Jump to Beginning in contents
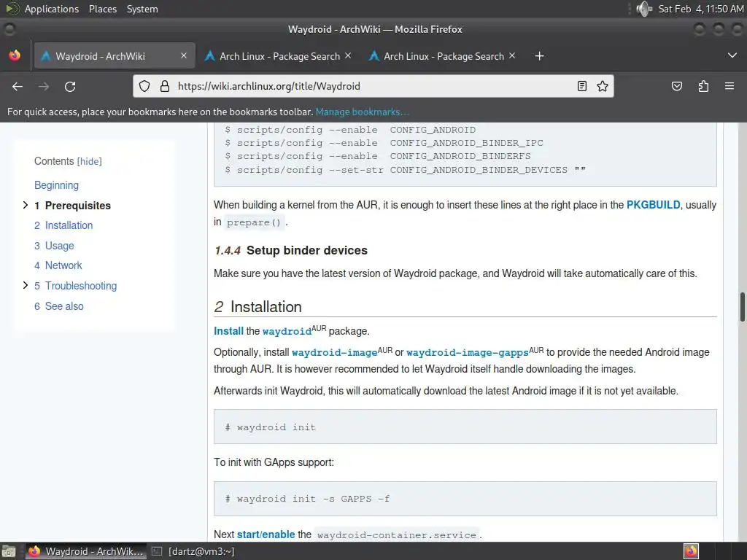 [x=56, y=185]
